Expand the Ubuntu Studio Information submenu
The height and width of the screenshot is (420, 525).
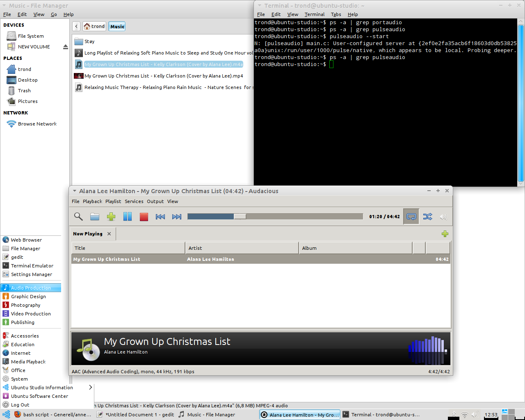(x=90, y=388)
